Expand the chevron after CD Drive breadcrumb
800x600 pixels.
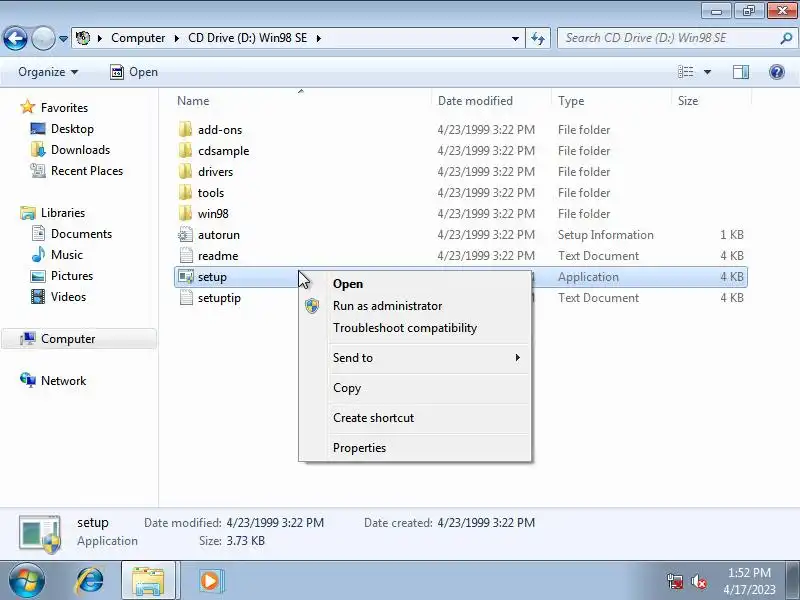319,38
